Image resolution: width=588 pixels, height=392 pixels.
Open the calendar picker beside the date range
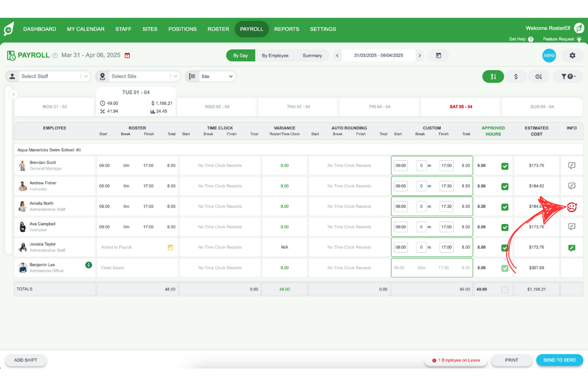[x=438, y=55]
